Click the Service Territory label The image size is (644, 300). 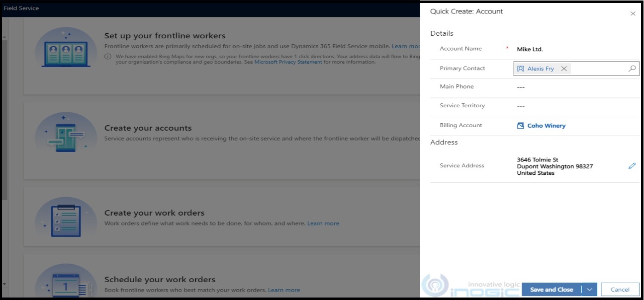coord(462,105)
